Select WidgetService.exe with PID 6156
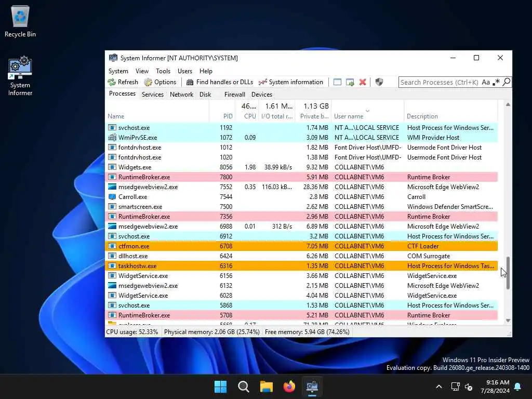The image size is (532, 399). tap(301, 275)
